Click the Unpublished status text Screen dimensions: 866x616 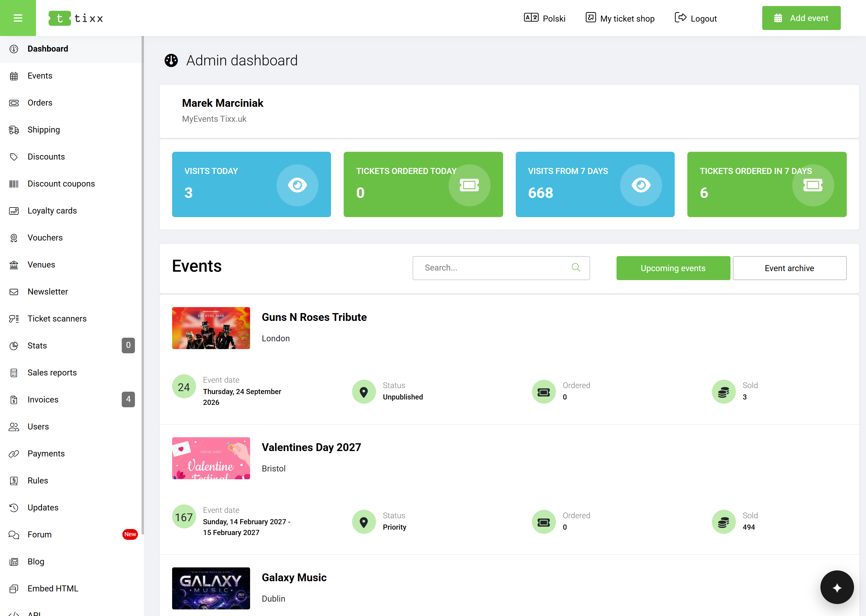403,397
